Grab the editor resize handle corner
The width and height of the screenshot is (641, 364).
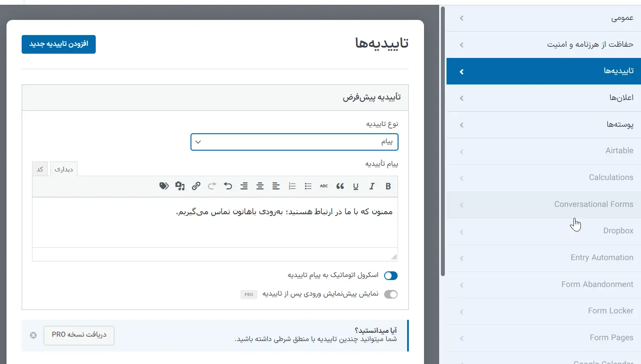(x=394, y=257)
